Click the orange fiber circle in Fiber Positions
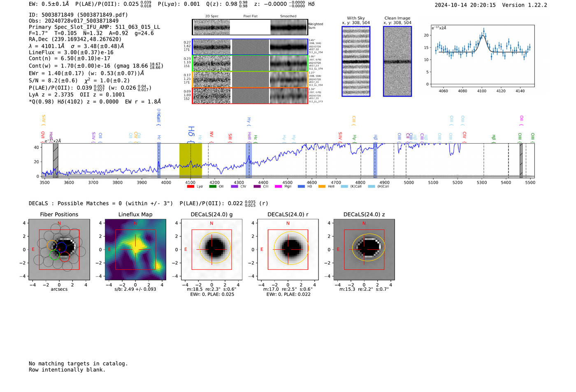The width and height of the screenshot is (576, 392). 52,245
